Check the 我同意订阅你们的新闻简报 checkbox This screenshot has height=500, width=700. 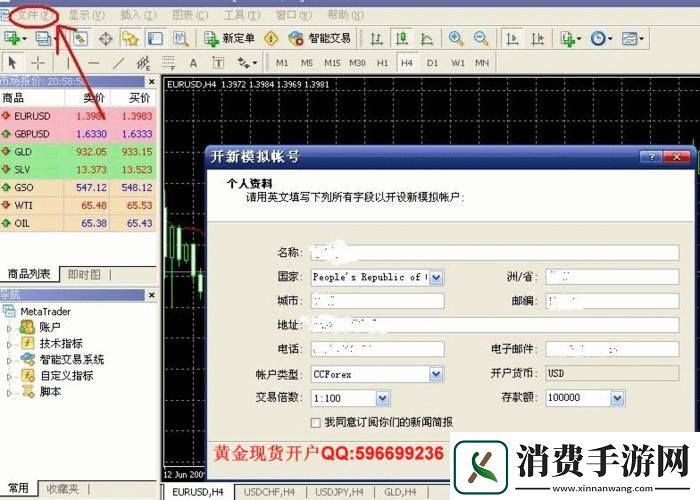316,422
